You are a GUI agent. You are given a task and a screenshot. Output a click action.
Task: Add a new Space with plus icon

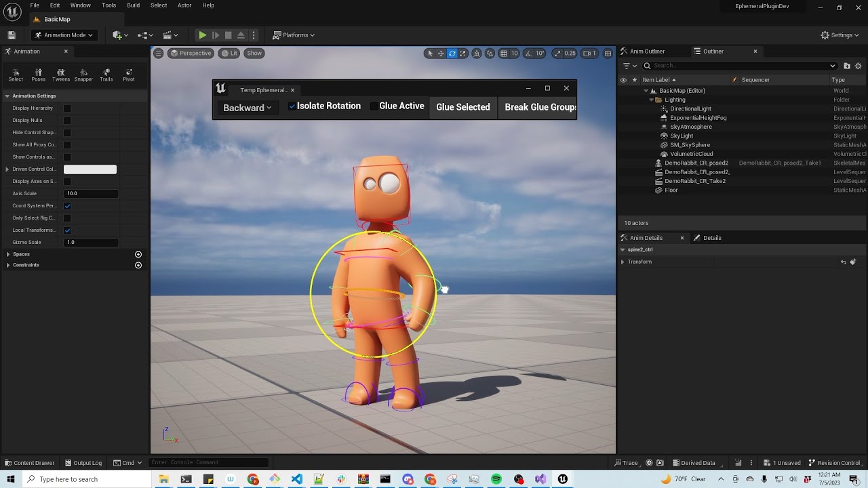pos(138,254)
